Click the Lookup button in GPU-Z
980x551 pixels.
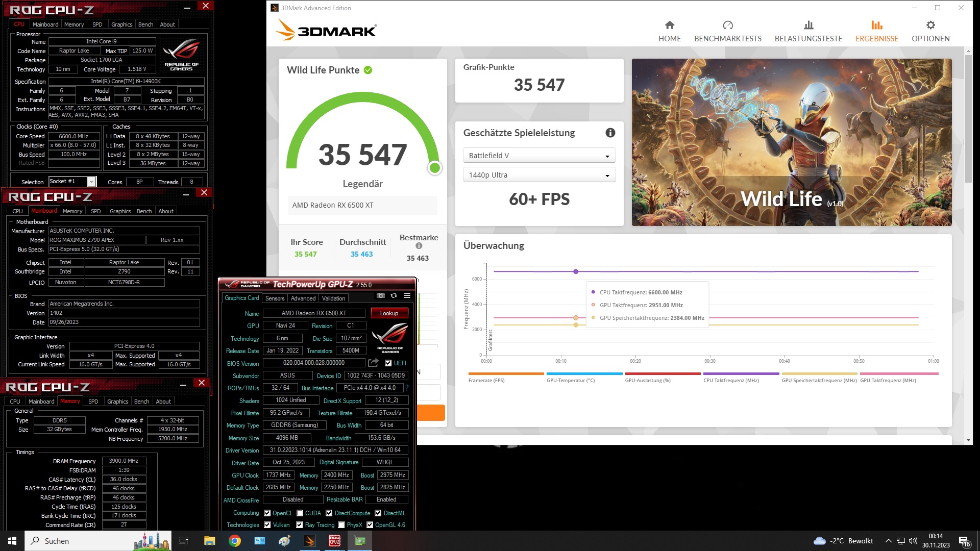[389, 313]
